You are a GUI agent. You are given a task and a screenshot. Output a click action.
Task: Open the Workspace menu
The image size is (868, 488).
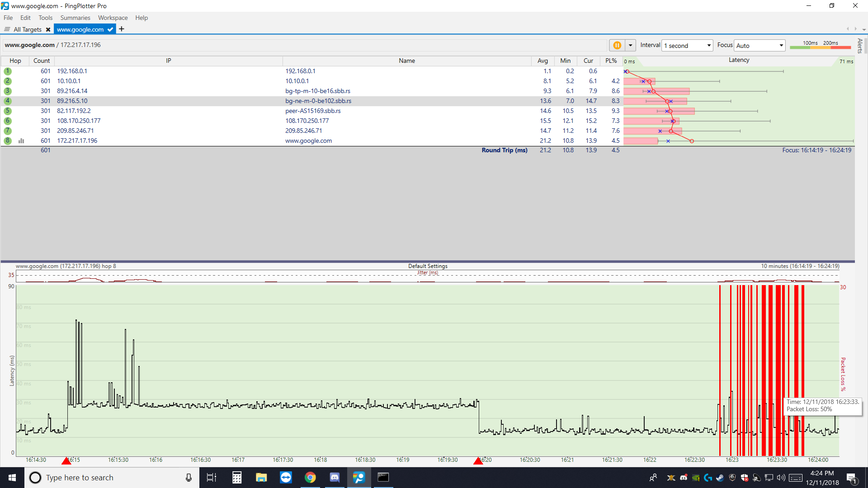coord(113,18)
